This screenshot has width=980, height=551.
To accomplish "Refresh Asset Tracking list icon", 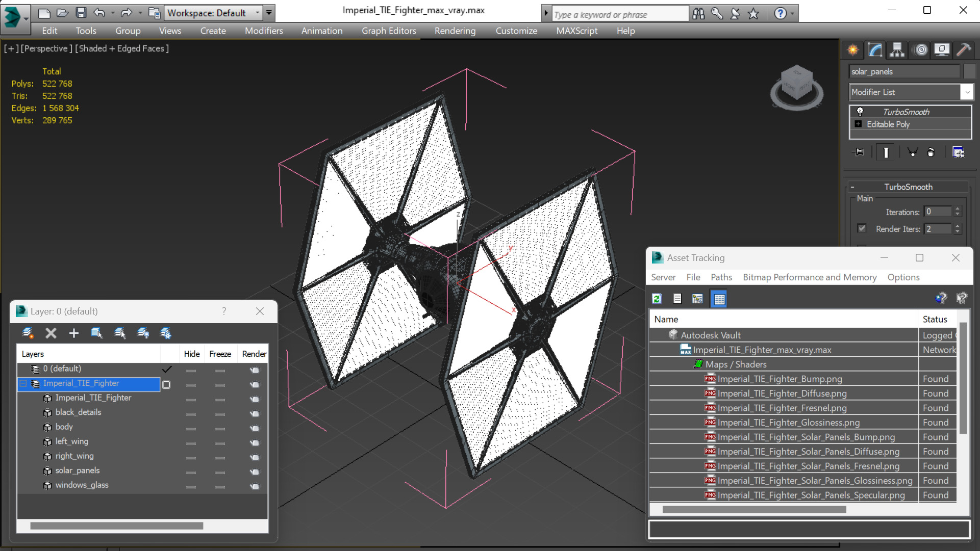I will point(657,299).
